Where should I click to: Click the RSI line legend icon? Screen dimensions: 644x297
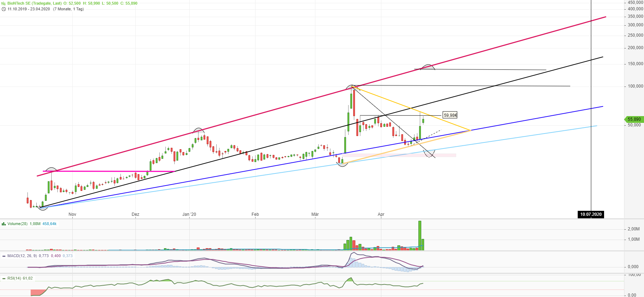4,278
